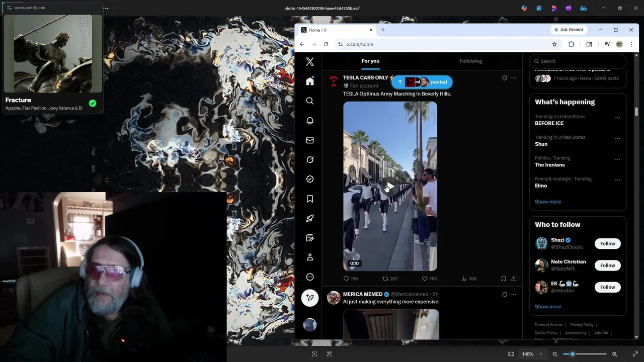Viewport: 644px width, 362px height.
Task: Open Photos zoom percentage dropdown showing 140%
Action: 532,354
